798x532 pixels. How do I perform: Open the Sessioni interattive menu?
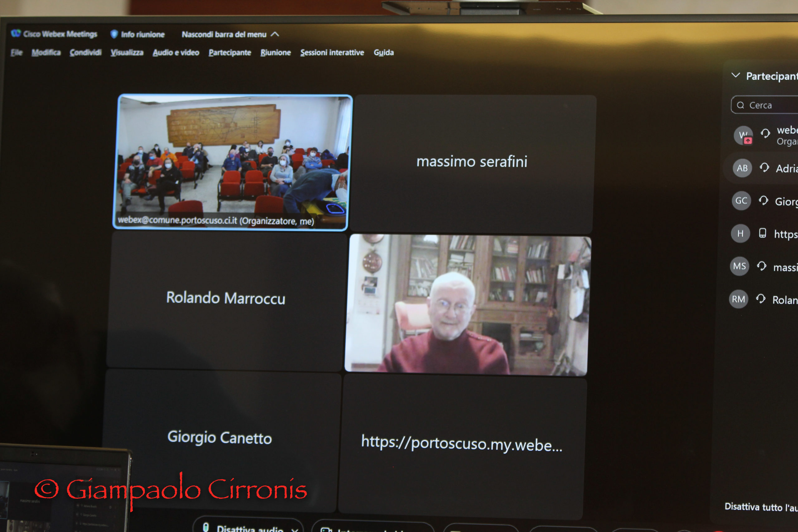point(332,53)
